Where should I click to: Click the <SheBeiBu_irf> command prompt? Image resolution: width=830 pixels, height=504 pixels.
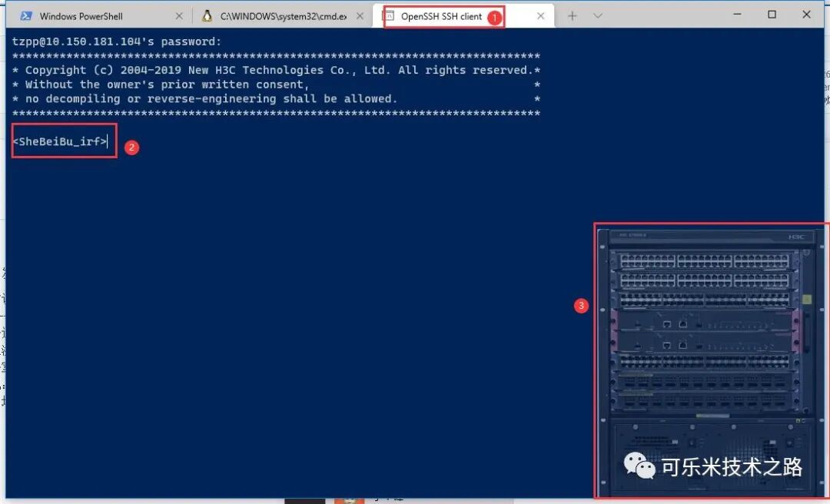[60, 141]
